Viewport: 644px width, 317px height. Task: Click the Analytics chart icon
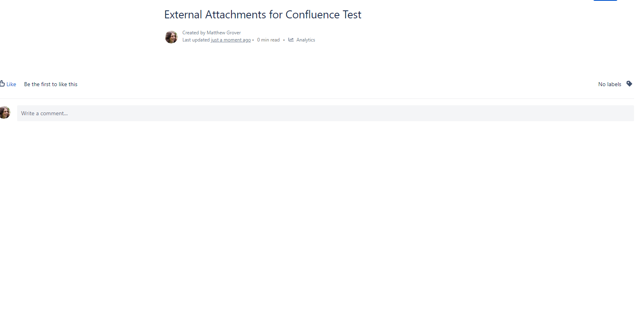(291, 40)
